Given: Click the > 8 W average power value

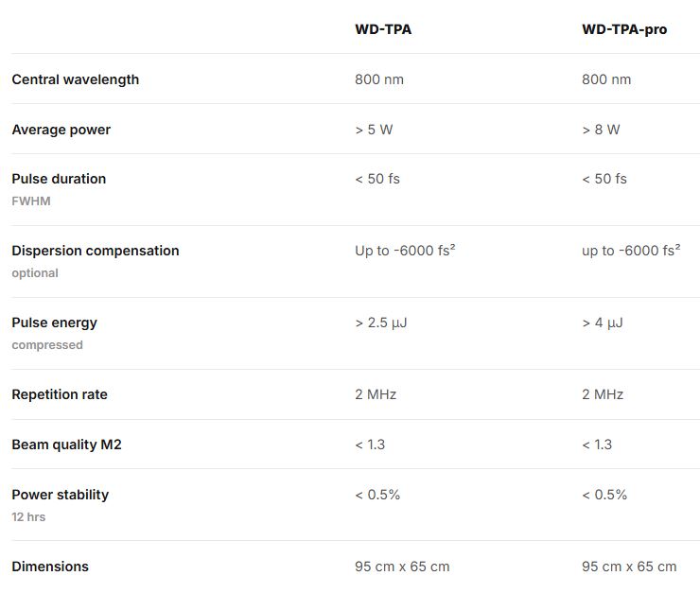Looking at the screenshot, I should (601, 130).
